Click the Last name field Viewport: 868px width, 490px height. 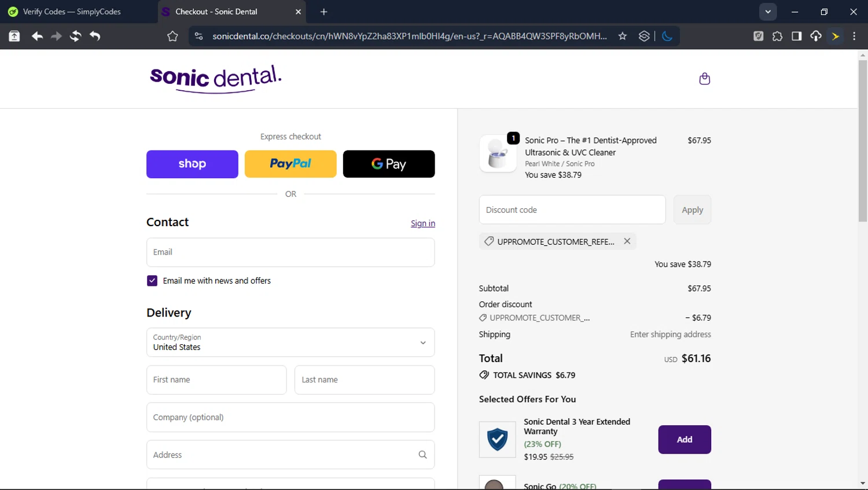click(365, 380)
